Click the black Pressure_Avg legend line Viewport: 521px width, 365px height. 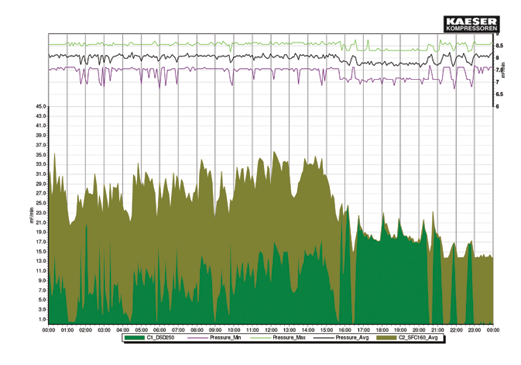tap(323, 338)
